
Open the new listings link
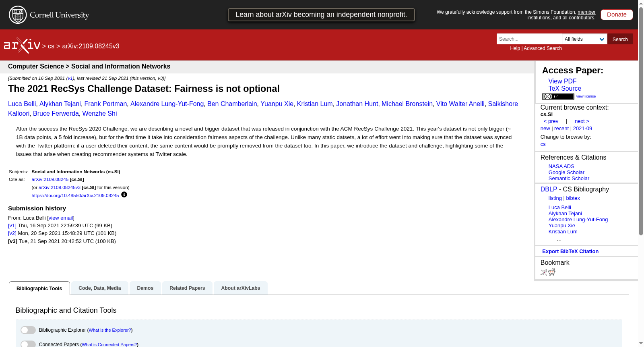click(x=545, y=129)
